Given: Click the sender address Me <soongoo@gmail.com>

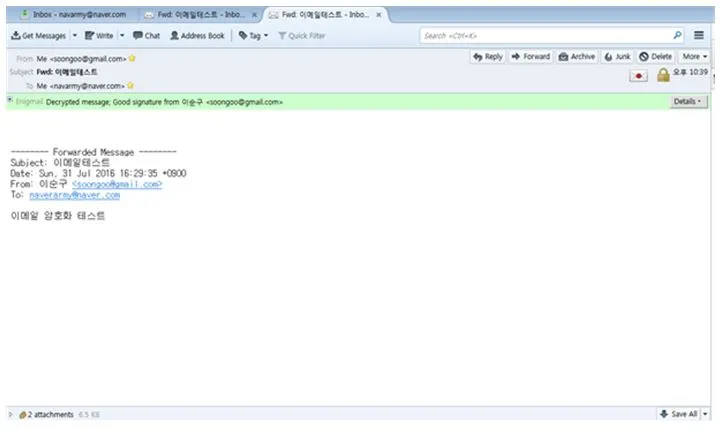Looking at the screenshot, I should point(81,59).
